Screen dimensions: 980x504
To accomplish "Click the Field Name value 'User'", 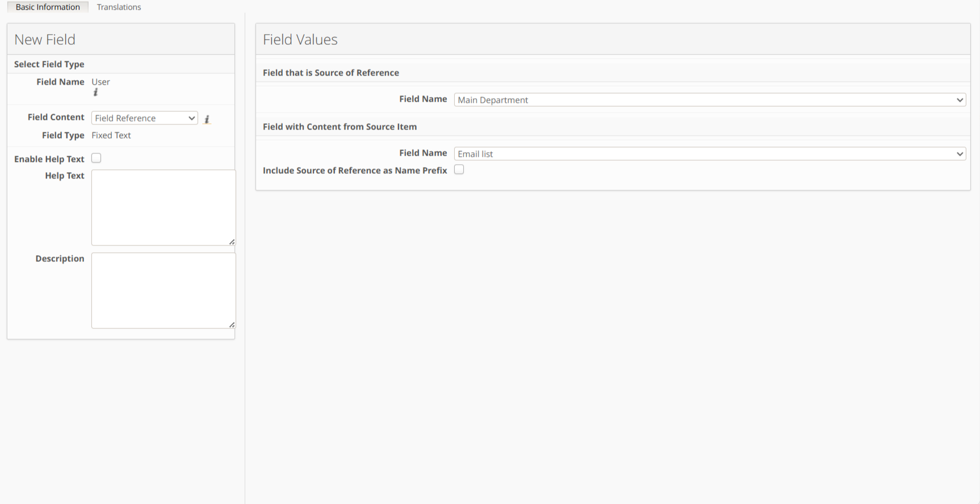I will point(101,82).
